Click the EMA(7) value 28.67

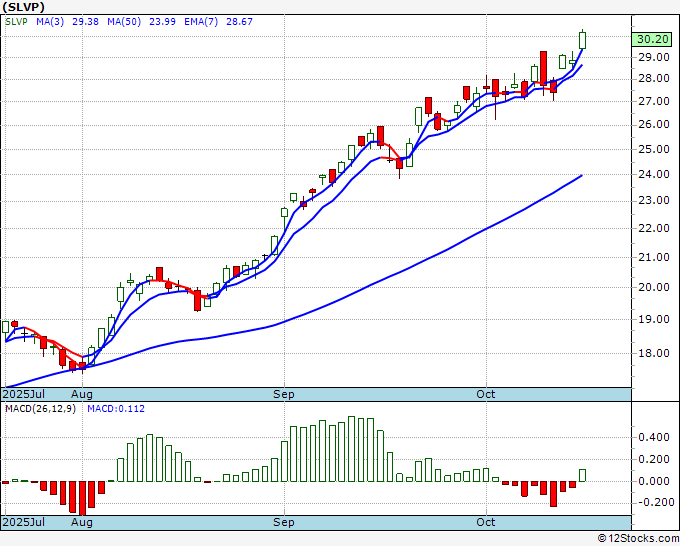[239, 22]
